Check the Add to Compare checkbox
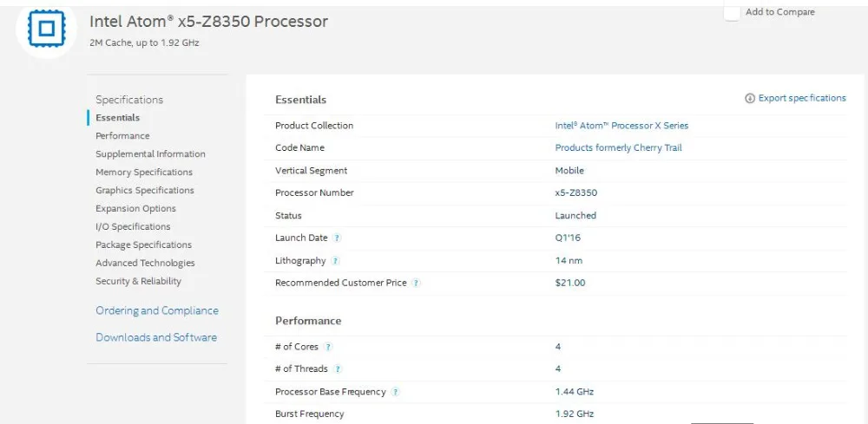Viewport: 868px width, 424px height. [x=732, y=13]
